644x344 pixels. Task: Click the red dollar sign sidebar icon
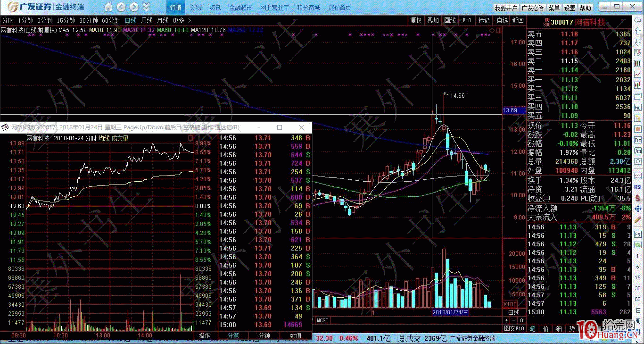[638, 198]
